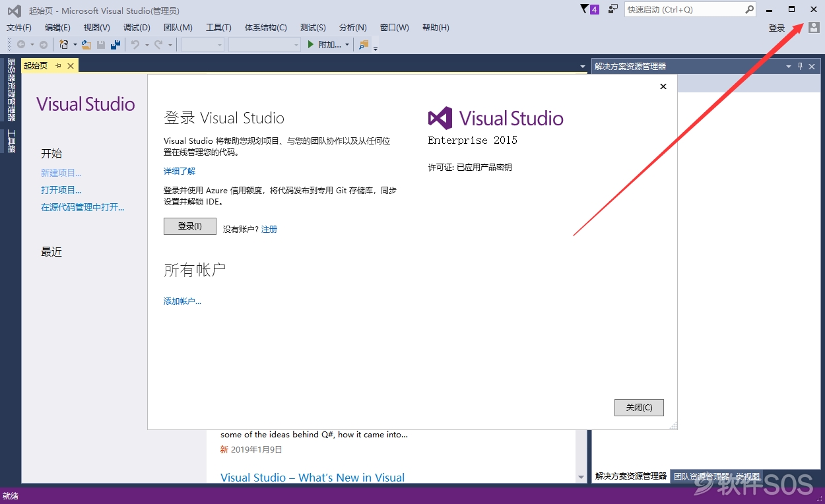Open the 分析(N) menu

coord(353,28)
